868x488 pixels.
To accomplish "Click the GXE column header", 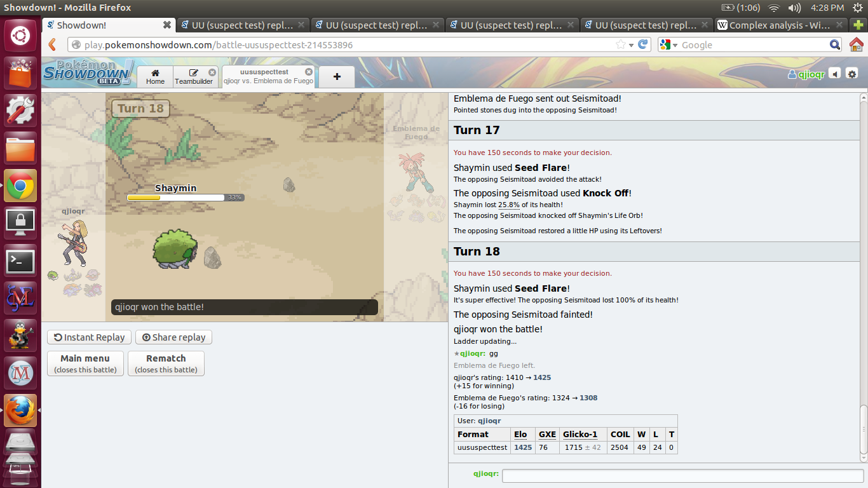I will [547, 434].
